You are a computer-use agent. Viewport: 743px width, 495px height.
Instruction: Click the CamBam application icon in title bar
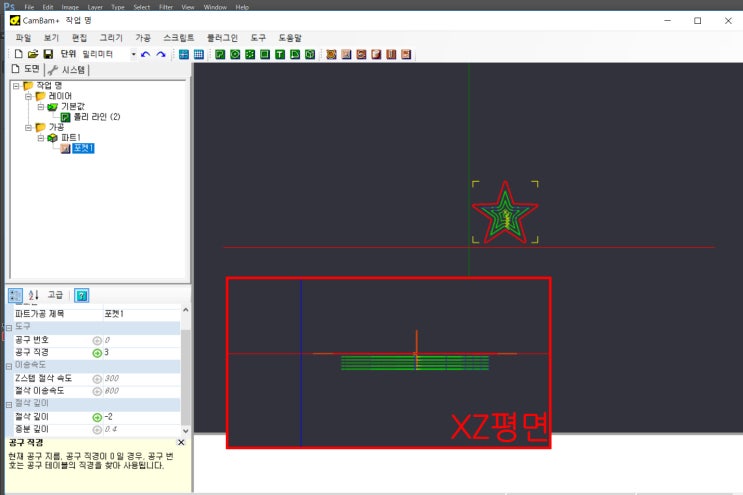coord(15,20)
